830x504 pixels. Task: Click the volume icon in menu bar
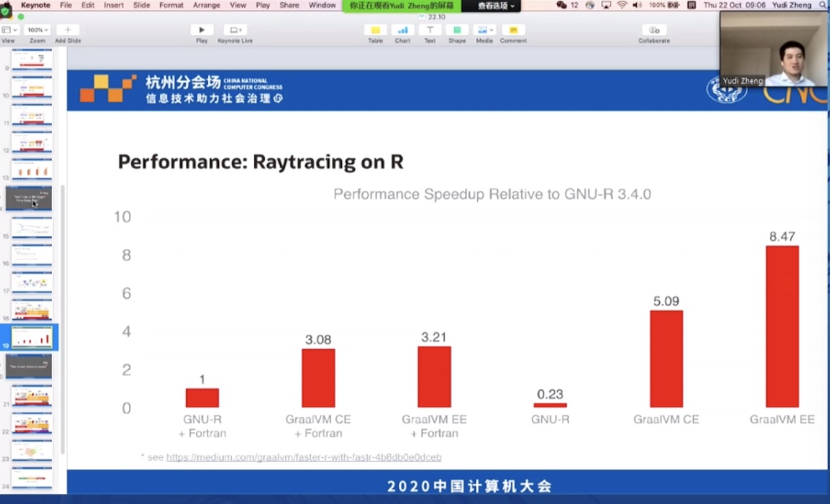pos(637,5)
